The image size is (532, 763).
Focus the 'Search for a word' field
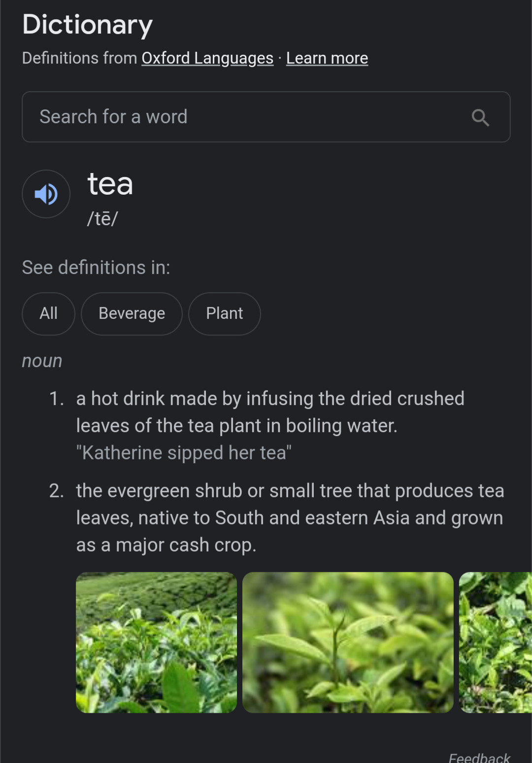coord(246,117)
